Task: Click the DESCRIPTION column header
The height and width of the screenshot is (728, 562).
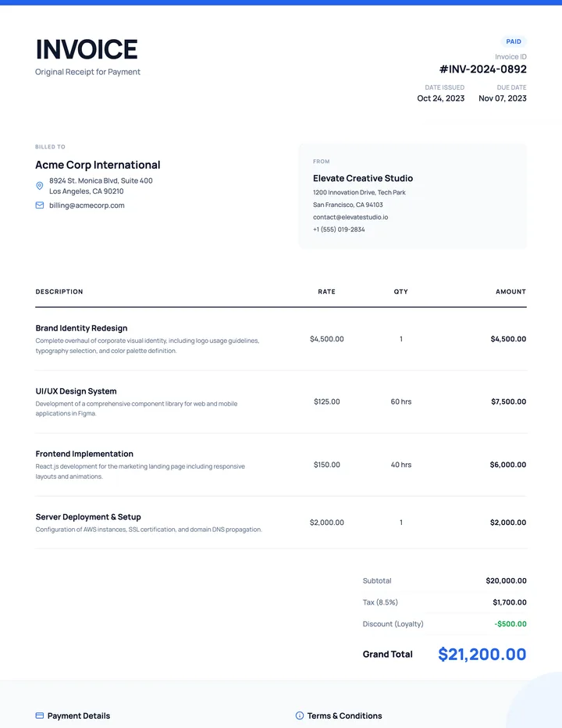Action: click(59, 291)
